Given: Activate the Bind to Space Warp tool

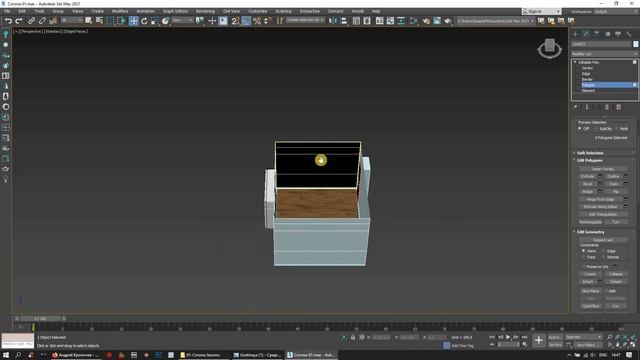Looking at the screenshot, I should coord(53,21).
